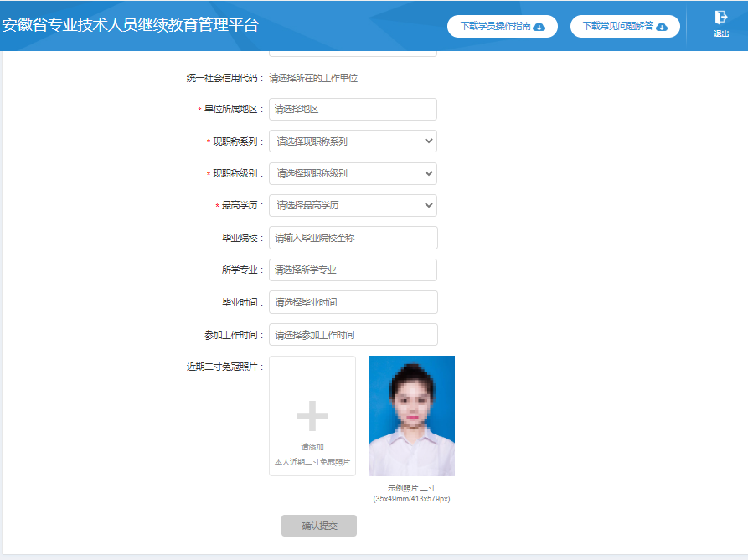Click the 下载学员操作指南 button

[504, 26]
